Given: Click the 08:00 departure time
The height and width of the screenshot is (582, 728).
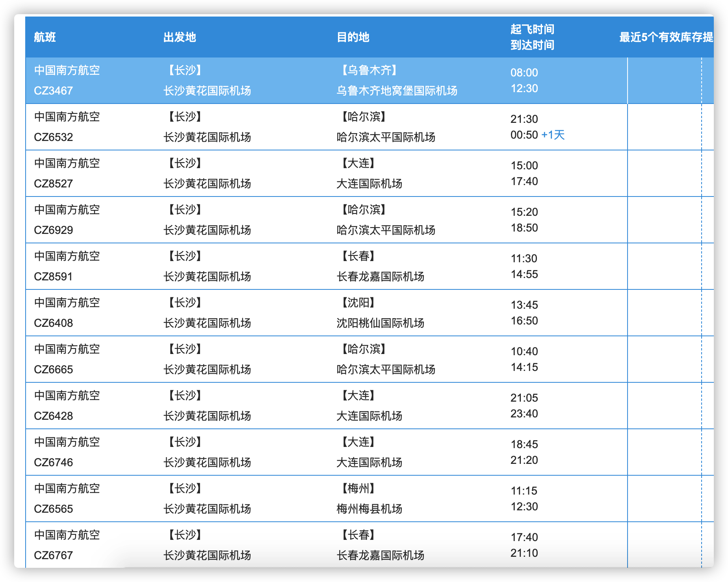Looking at the screenshot, I should pos(524,72).
